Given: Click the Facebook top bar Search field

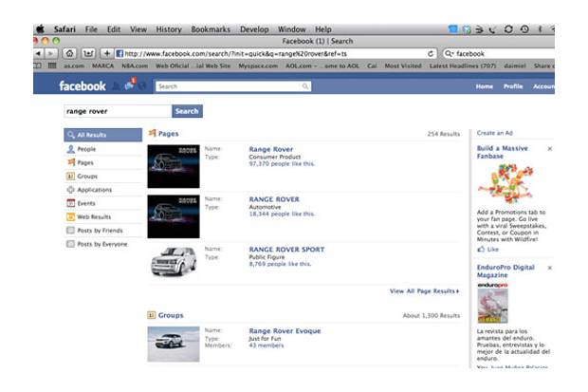Looking at the screenshot, I should click(233, 86).
